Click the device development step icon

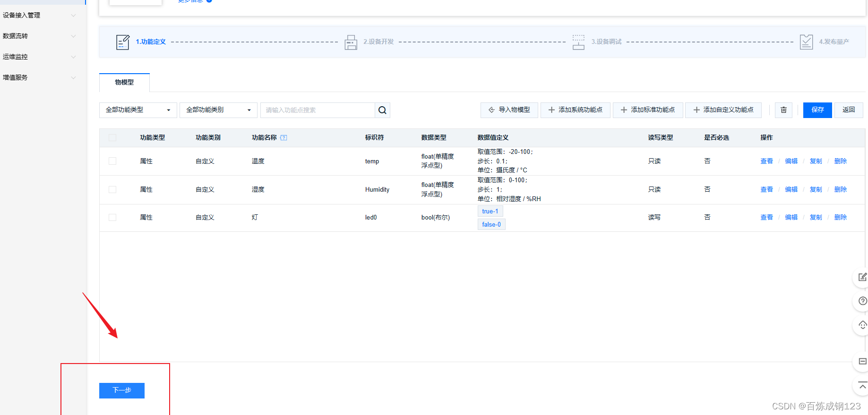coord(351,42)
